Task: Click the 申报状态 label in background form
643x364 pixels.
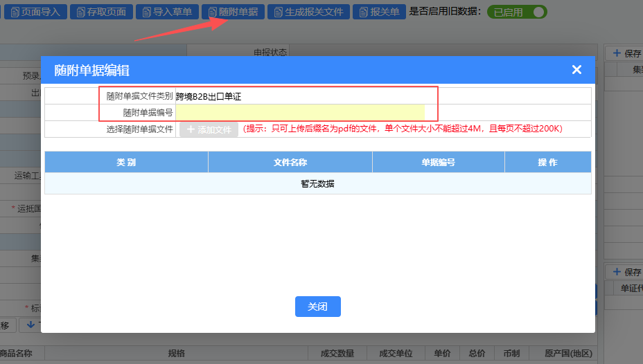Action: [x=270, y=52]
